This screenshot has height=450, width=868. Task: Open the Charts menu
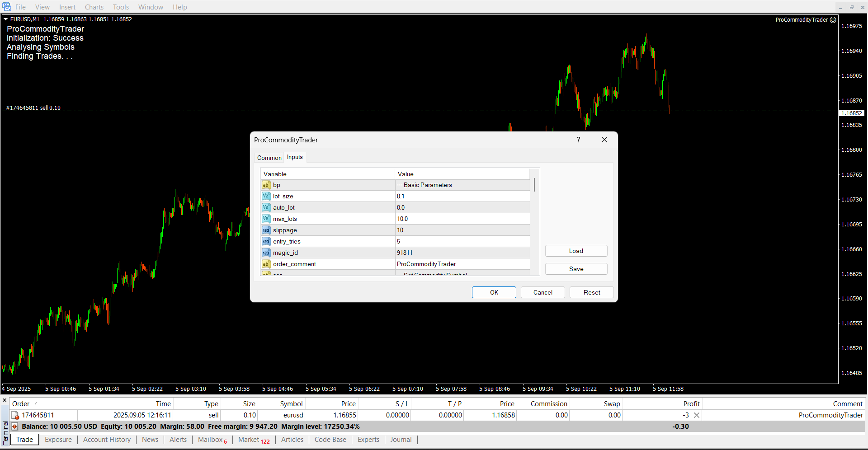94,7
